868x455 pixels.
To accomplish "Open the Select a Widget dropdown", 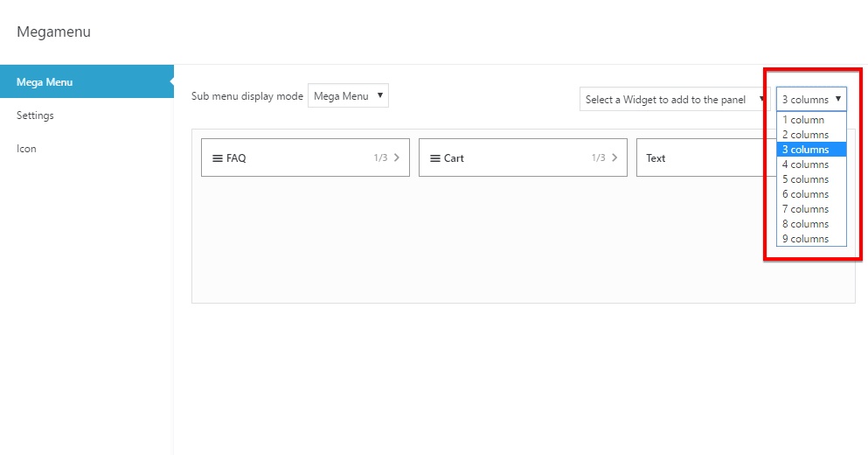I will pos(673,100).
